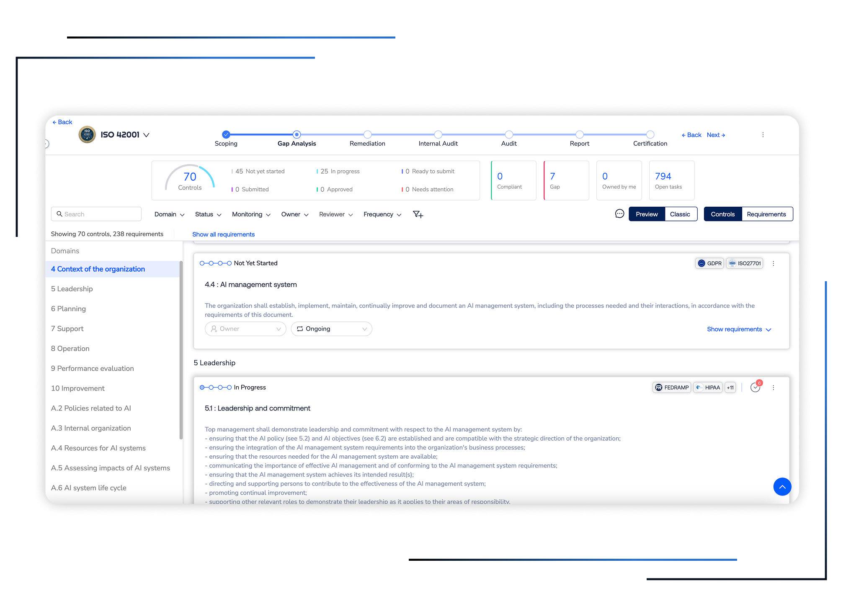The image size is (846, 616).
Task: Click the add filter funnel icon
Action: tap(418, 214)
